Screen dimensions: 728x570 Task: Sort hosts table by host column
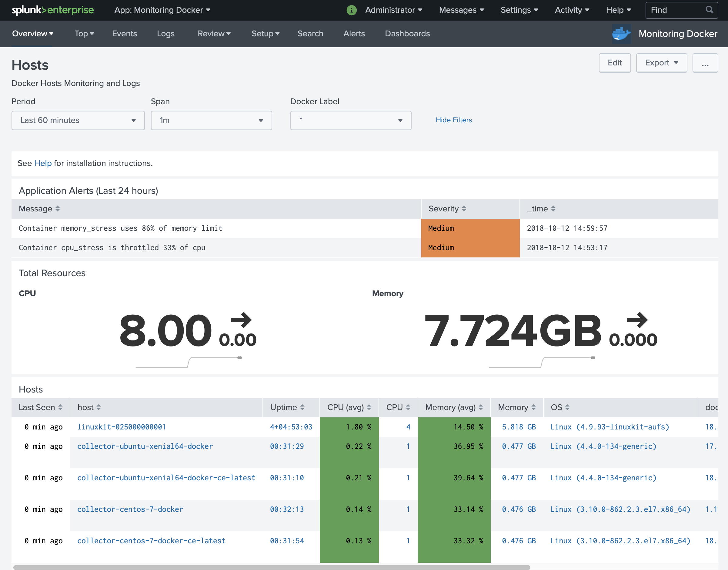[89, 407]
